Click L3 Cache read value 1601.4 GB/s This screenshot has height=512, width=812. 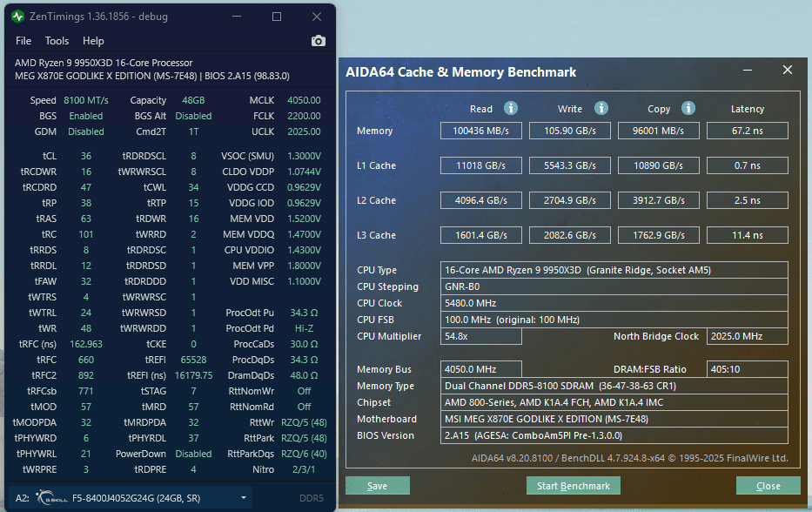pyautogui.click(x=481, y=235)
